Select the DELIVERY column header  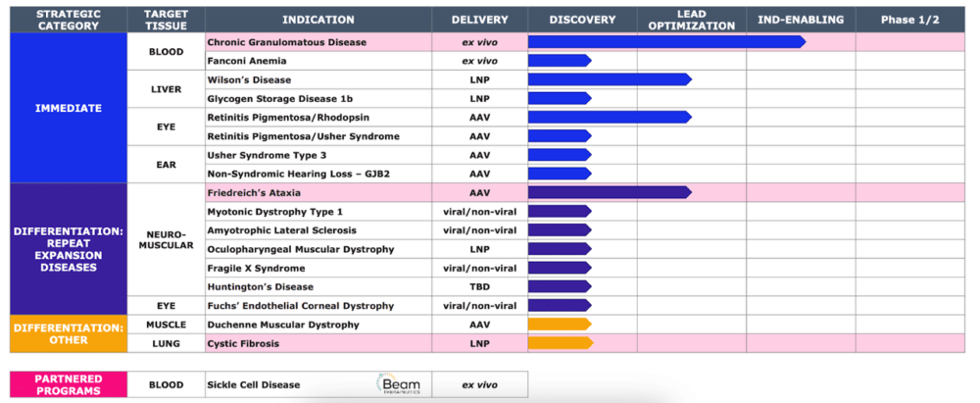[479, 20]
